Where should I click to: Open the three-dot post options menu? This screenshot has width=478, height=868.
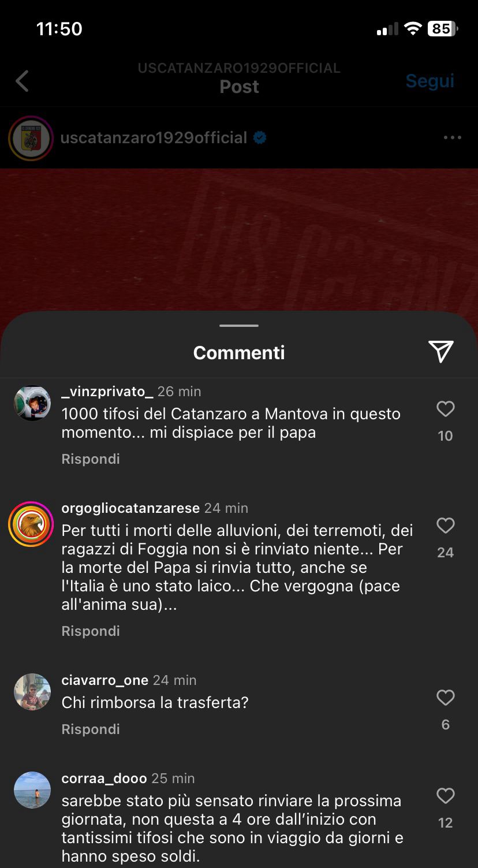coord(452,137)
